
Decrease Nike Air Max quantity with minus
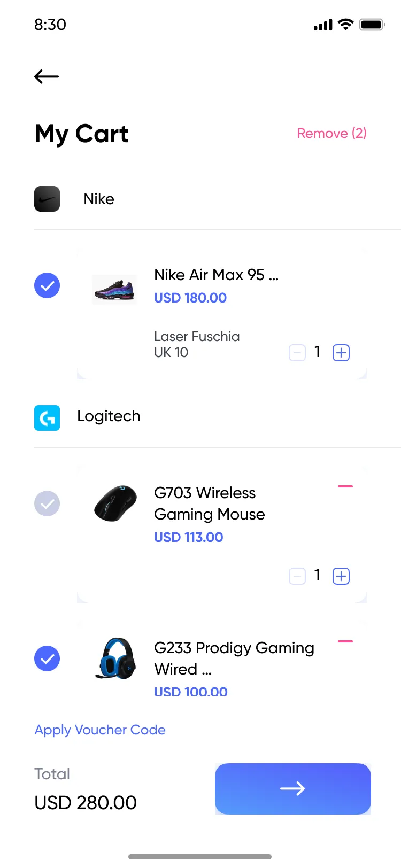pyautogui.click(x=297, y=353)
